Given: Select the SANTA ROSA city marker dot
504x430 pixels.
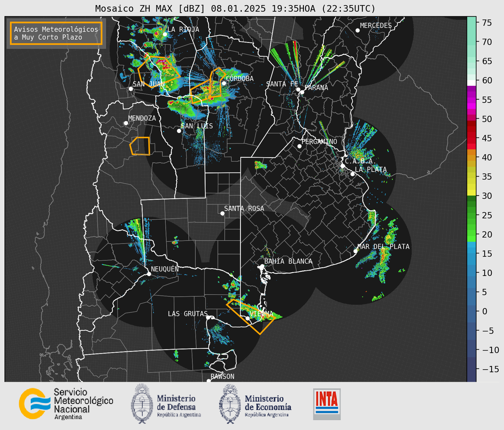Looking at the screenshot, I should [222, 213].
